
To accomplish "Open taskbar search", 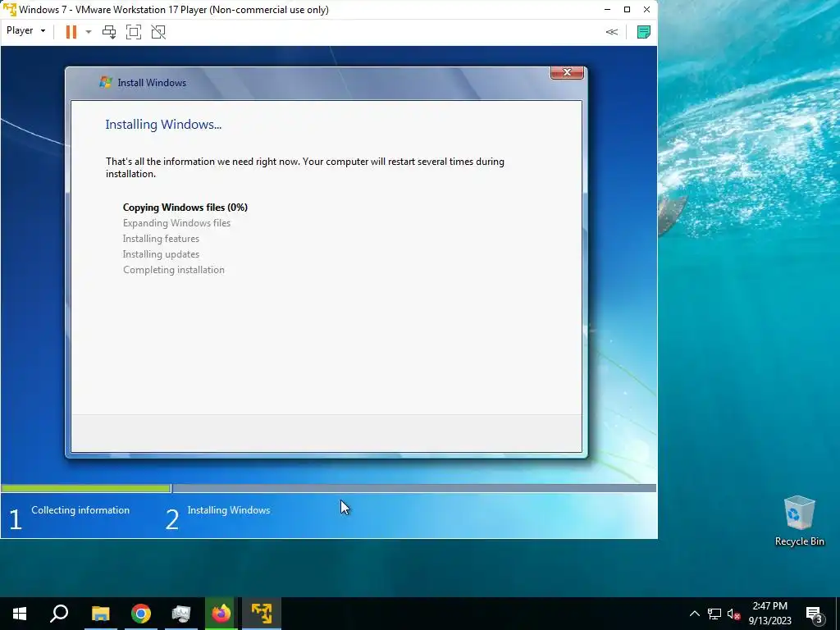I will click(x=59, y=614).
